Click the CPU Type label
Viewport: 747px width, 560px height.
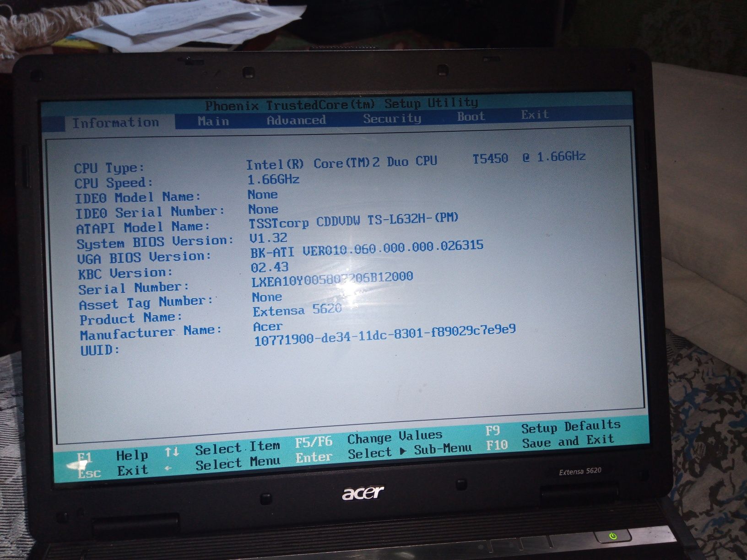(x=109, y=168)
